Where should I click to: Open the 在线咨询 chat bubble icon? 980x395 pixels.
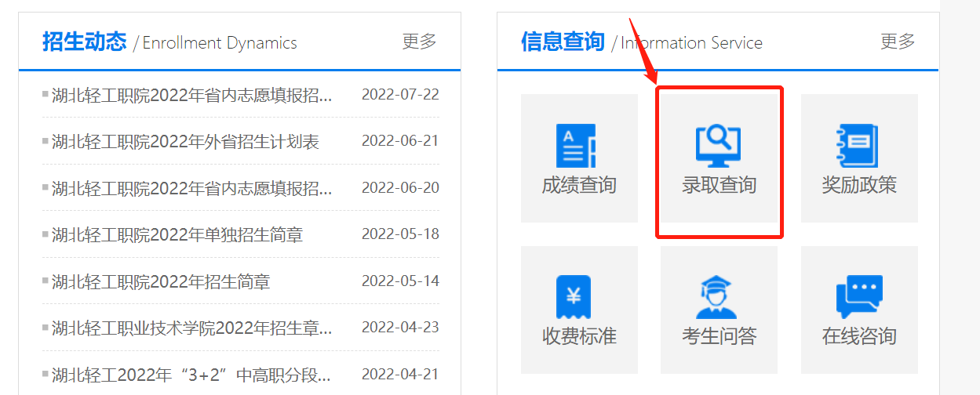859,297
